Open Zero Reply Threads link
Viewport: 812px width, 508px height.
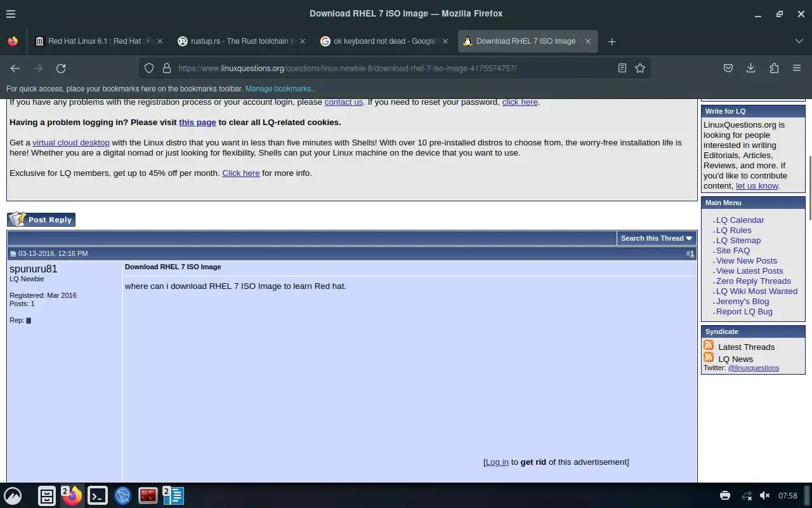click(754, 281)
